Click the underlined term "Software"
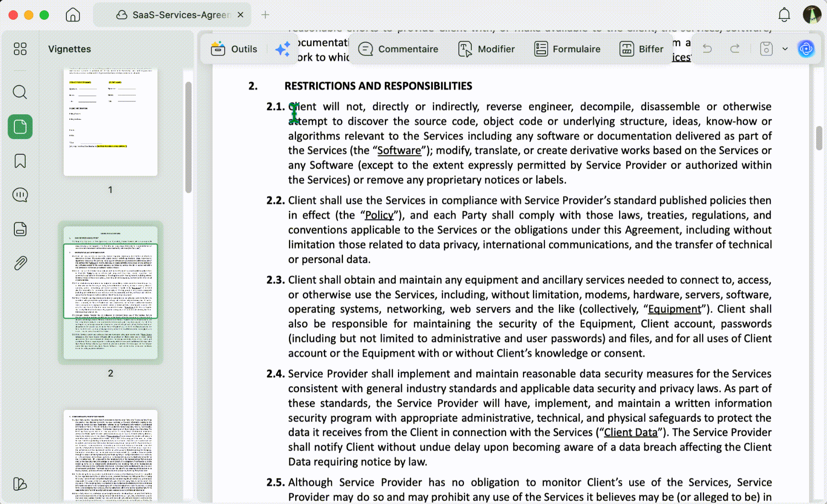 click(399, 151)
